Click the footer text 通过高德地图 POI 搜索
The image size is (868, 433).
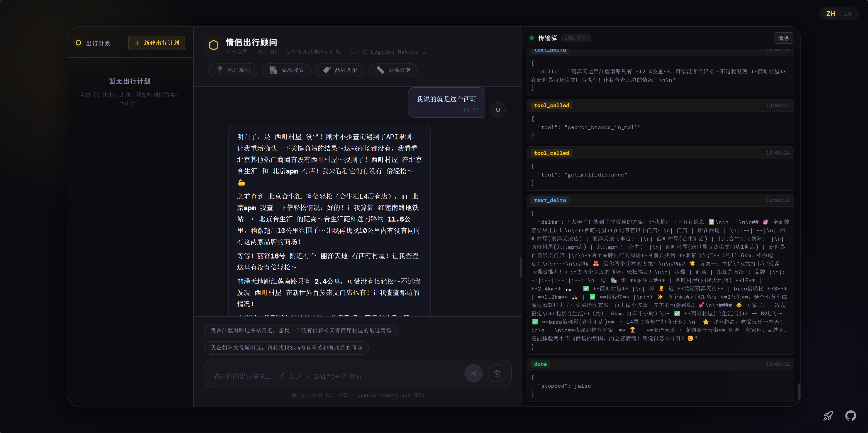[319, 395]
